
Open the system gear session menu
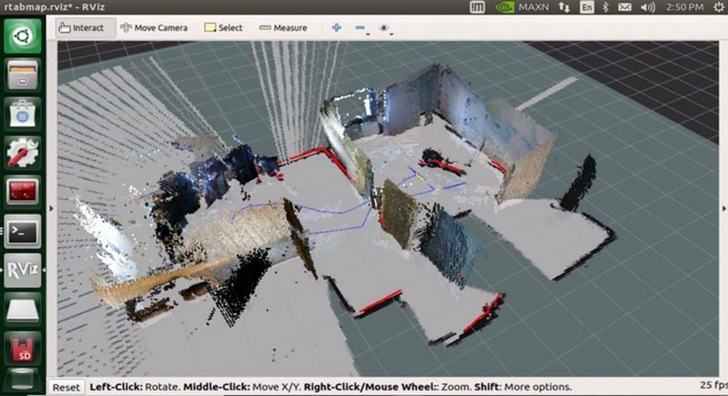[x=720, y=7]
